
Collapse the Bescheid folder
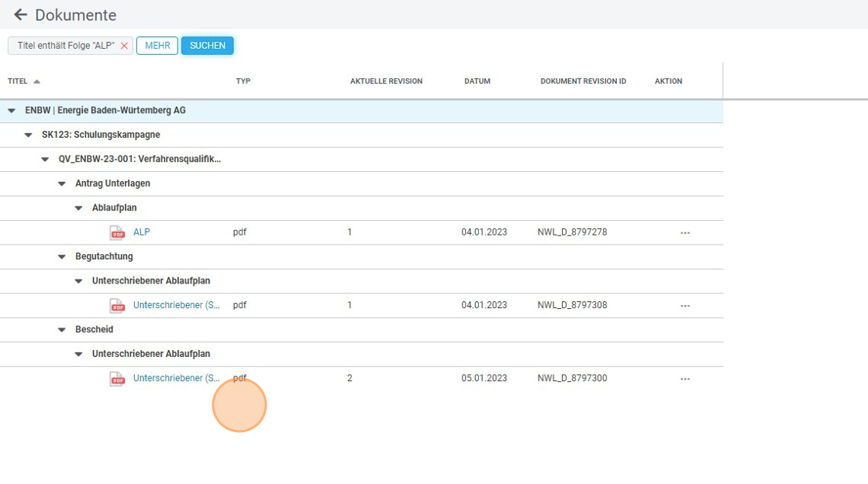click(x=61, y=330)
